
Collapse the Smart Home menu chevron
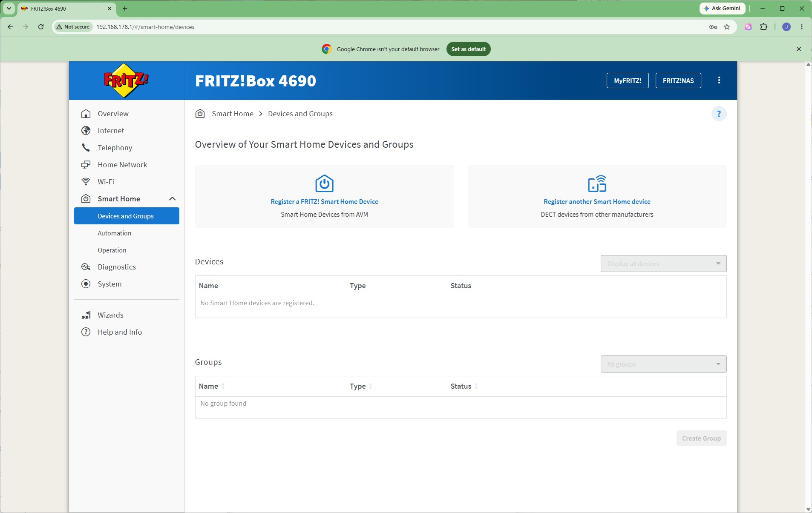172,199
